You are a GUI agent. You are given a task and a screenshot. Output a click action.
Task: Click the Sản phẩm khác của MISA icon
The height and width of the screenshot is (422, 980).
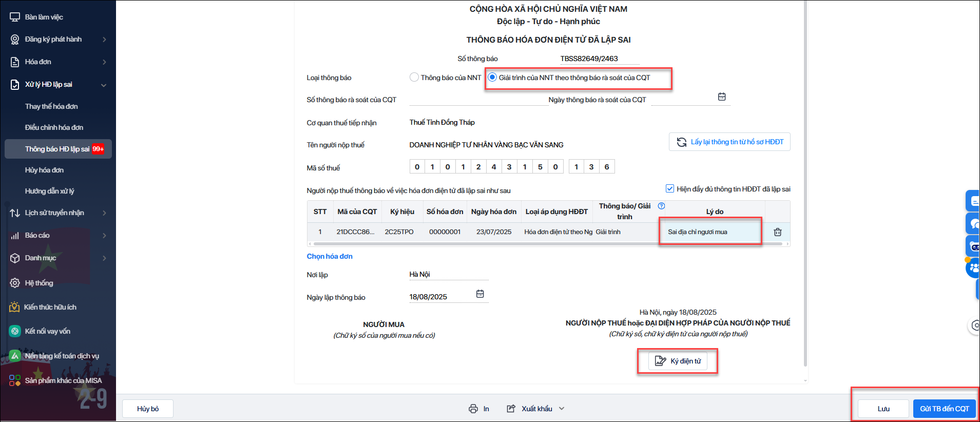point(15,380)
